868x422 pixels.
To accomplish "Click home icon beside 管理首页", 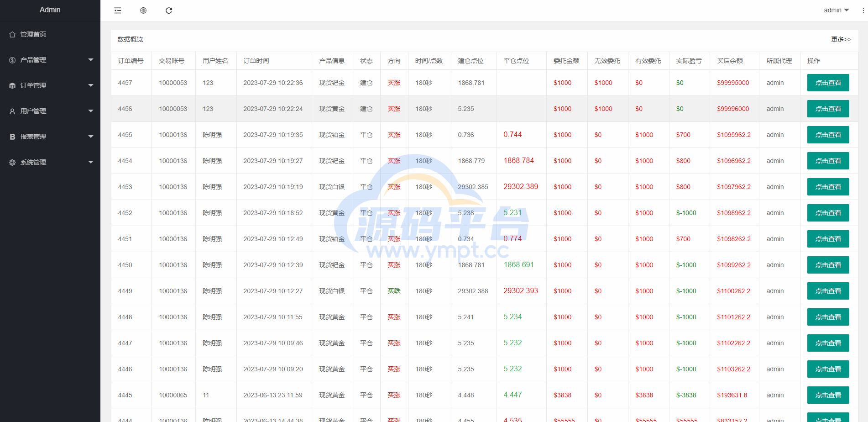I will coord(12,34).
